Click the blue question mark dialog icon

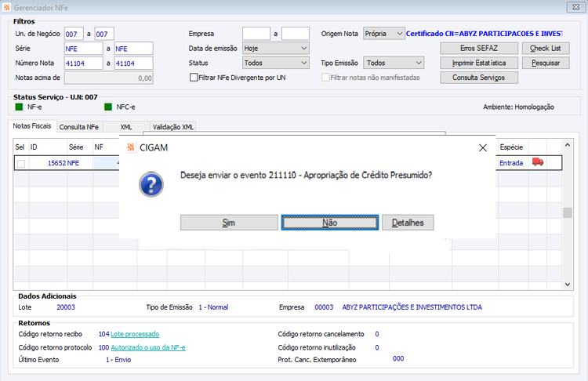[151, 184]
